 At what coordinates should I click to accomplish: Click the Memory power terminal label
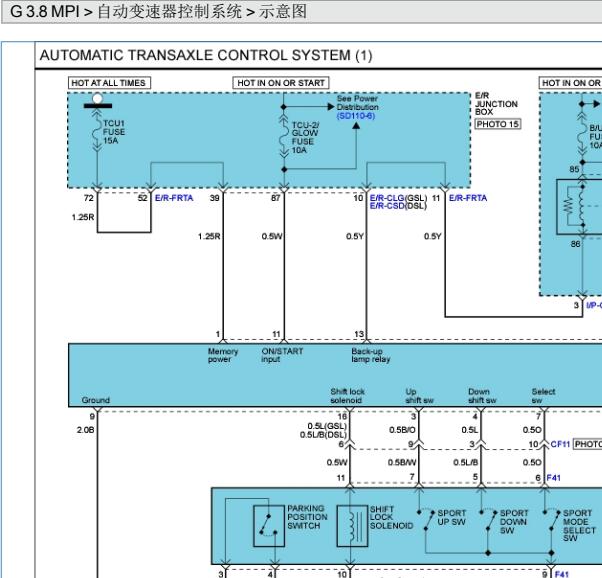click(x=223, y=355)
